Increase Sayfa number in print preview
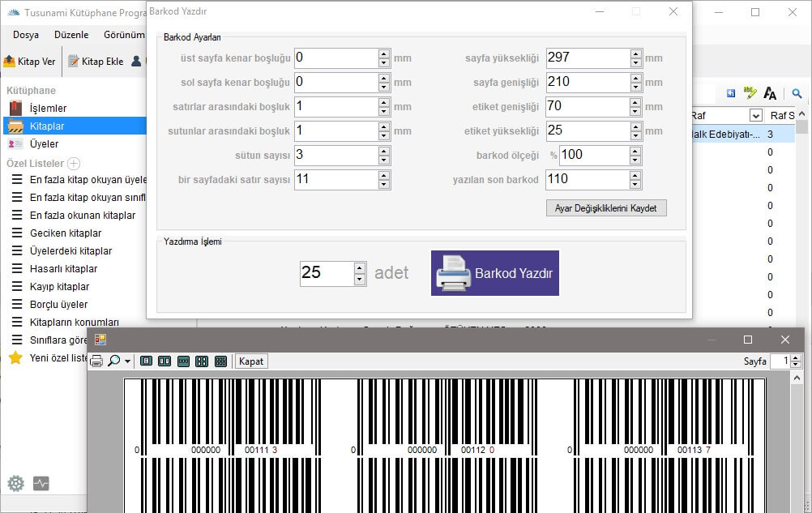Screen dimensions: 812x513 pyautogui.click(x=796, y=357)
